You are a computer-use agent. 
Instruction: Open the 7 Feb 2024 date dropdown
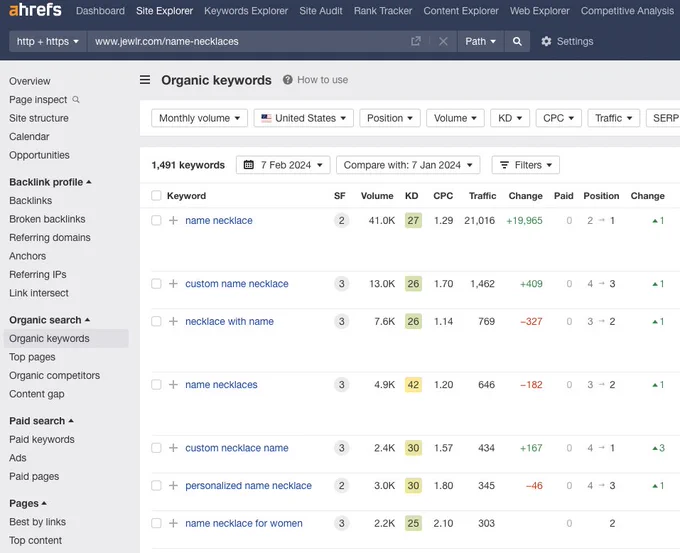pyautogui.click(x=283, y=165)
